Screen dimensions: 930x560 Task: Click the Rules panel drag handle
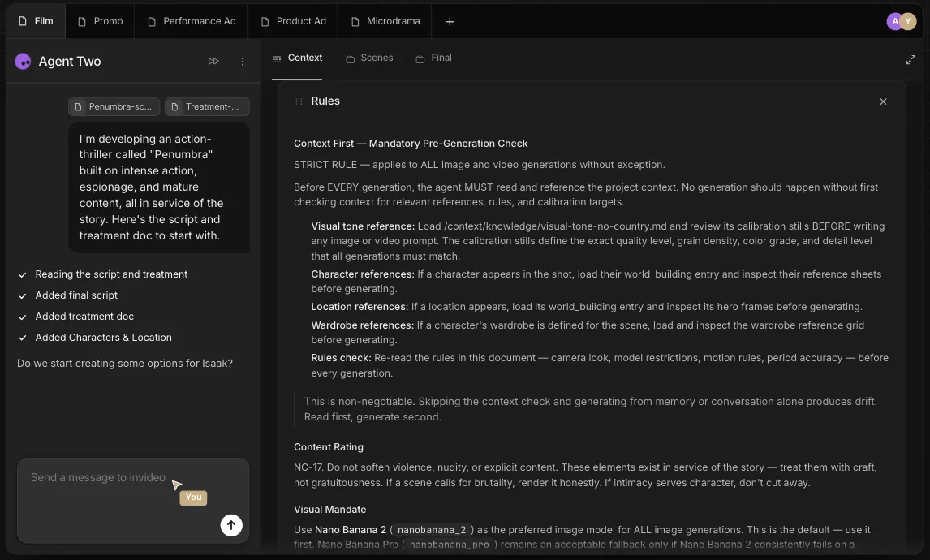pos(299,101)
